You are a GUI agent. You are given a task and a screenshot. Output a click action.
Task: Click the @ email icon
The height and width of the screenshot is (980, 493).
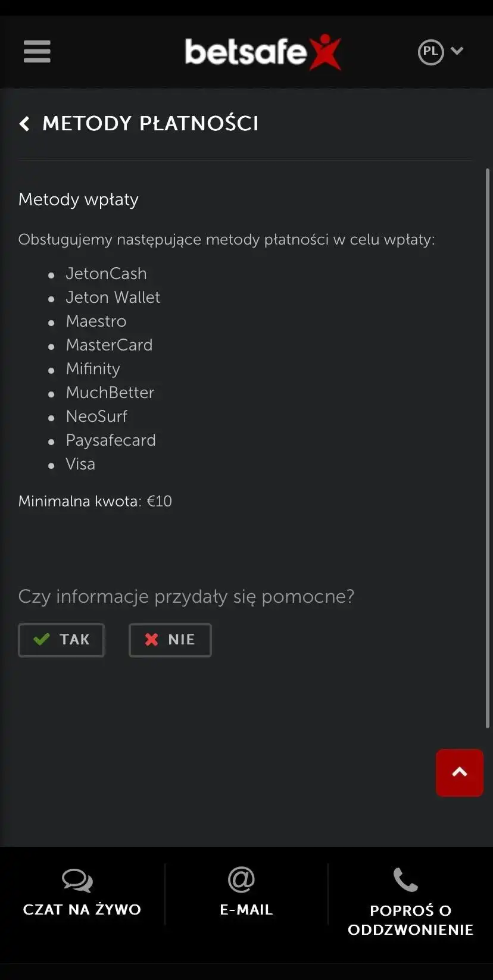241,879
